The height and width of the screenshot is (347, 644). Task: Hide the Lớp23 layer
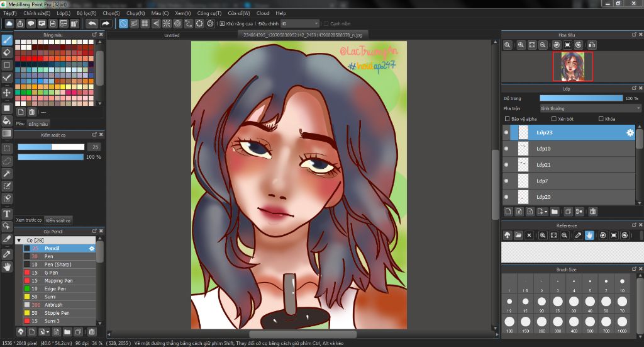coord(506,132)
